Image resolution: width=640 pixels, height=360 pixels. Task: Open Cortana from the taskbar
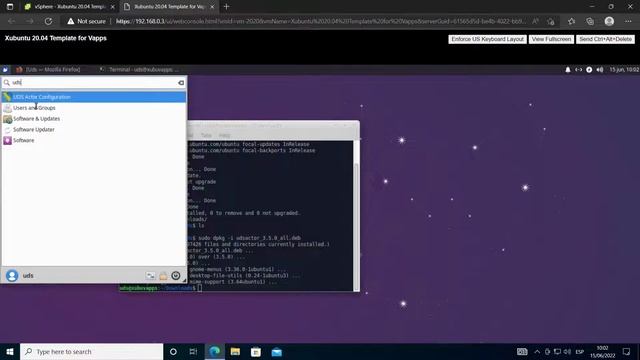pos(173,351)
